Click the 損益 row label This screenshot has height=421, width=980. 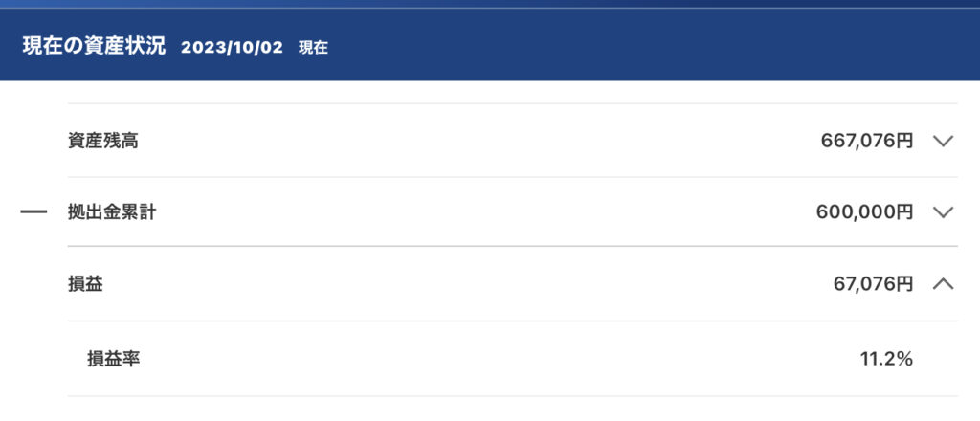pos(85,284)
